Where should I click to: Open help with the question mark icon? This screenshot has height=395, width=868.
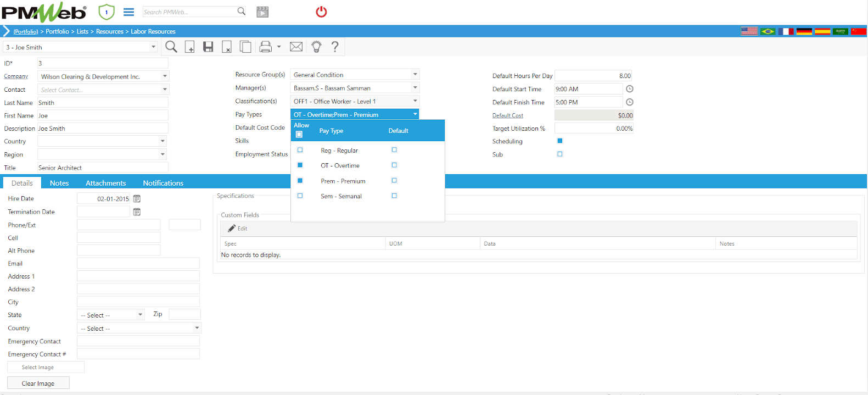point(335,47)
